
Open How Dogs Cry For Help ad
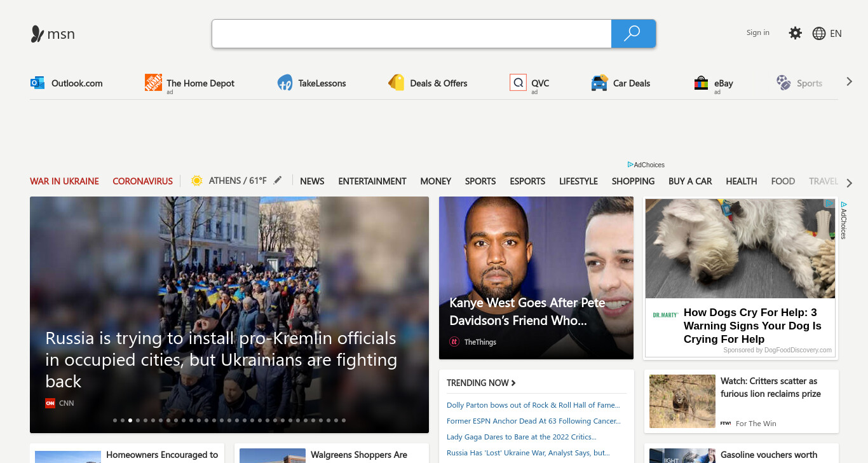752,326
